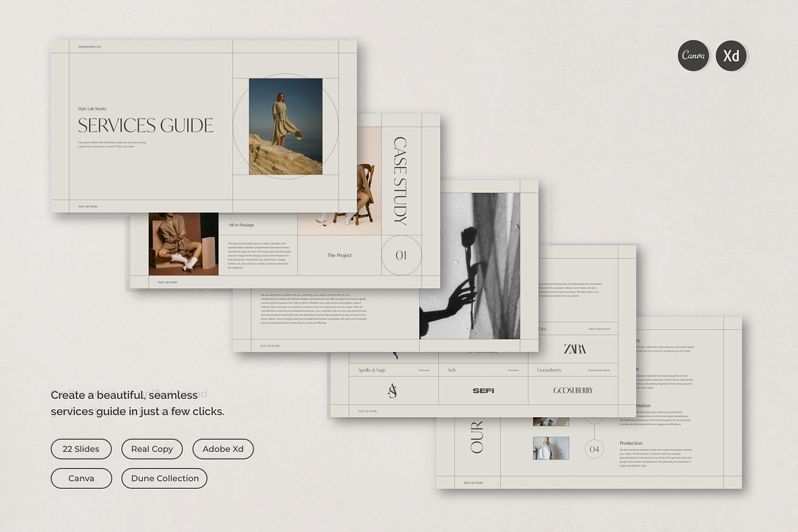Screen dimensions: 798x532
Task: Click the round Canva badge icon
Action: pyautogui.click(x=694, y=56)
